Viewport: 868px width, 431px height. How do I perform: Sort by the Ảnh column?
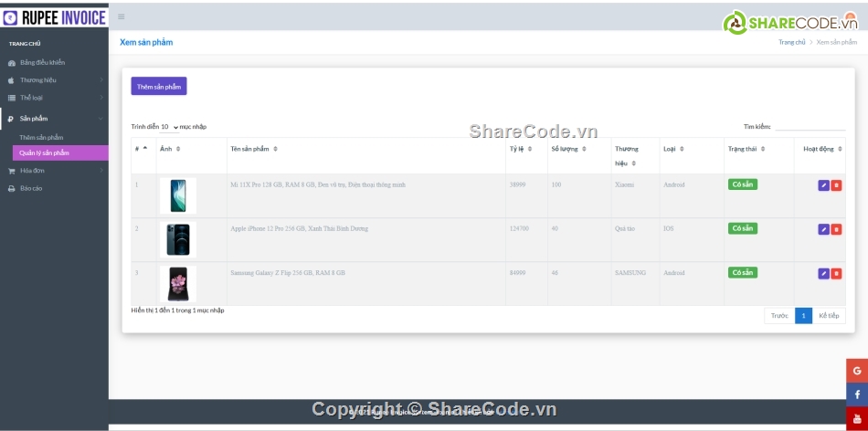(x=178, y=149)
